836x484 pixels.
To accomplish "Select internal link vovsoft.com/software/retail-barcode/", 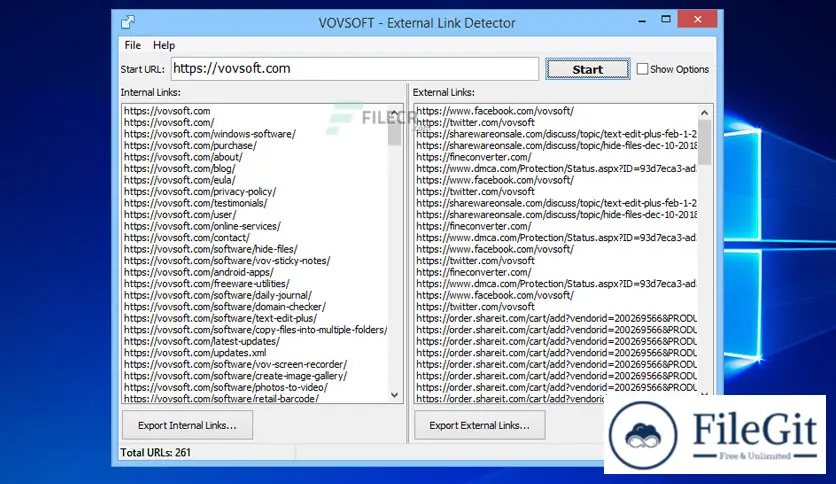I will (x=221, y=398).
